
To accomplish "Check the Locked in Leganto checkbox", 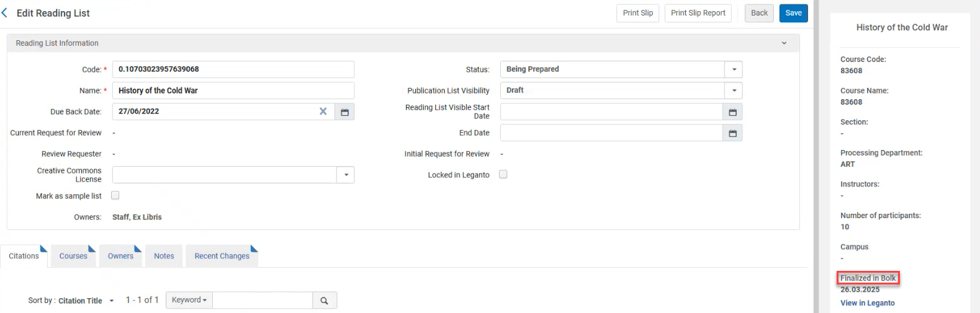I will (x=503, y=175).
